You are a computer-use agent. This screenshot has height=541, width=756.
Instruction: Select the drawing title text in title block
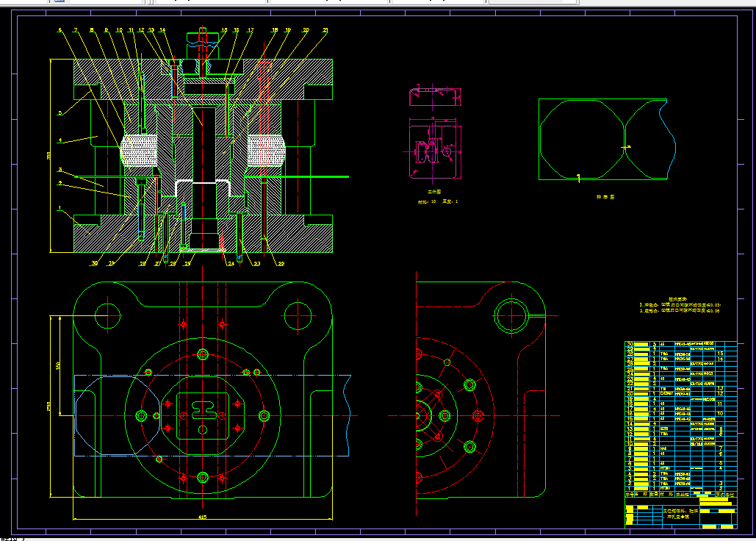click(680, 514)
